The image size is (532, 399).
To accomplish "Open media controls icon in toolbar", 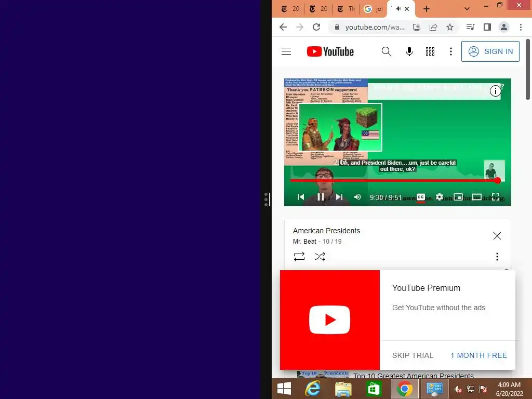I will pos(470,27).
